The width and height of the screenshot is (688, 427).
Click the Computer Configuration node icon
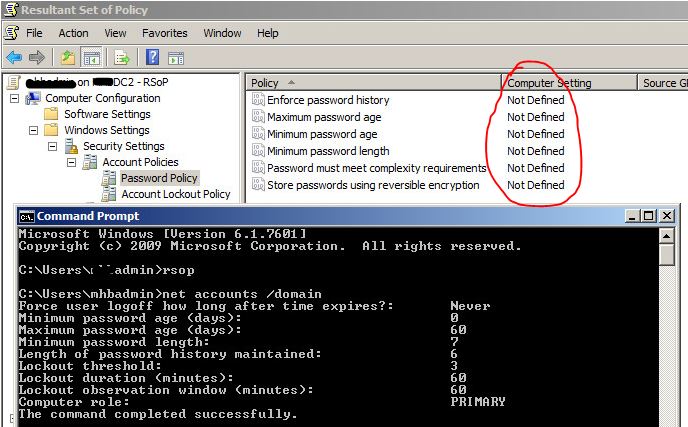tap(33, 98)
